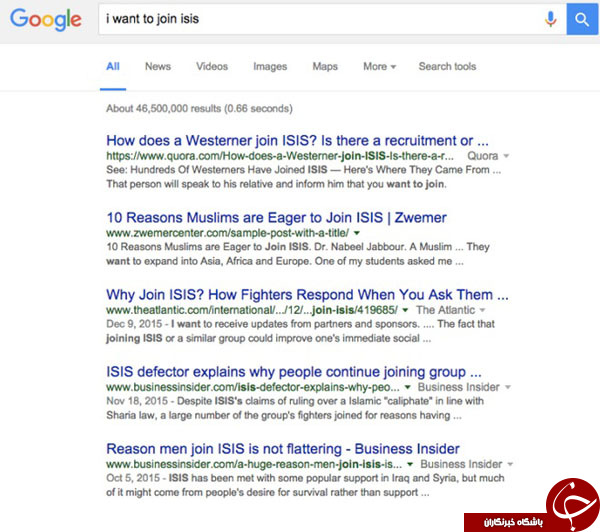This screenshot has width=600, height=532.
Task: Open Search tools options
Action: pos(447,67)
